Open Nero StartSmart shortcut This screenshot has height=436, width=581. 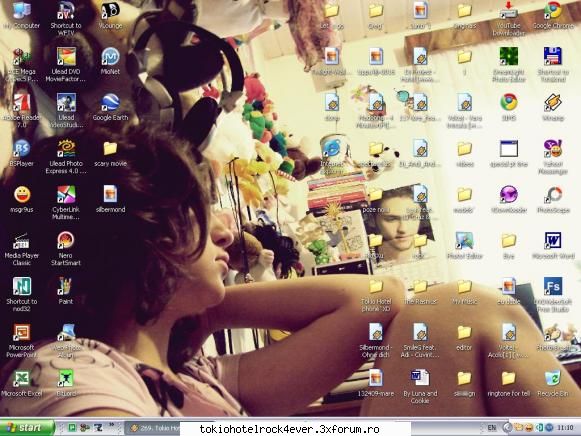click(x=66, y=248)
